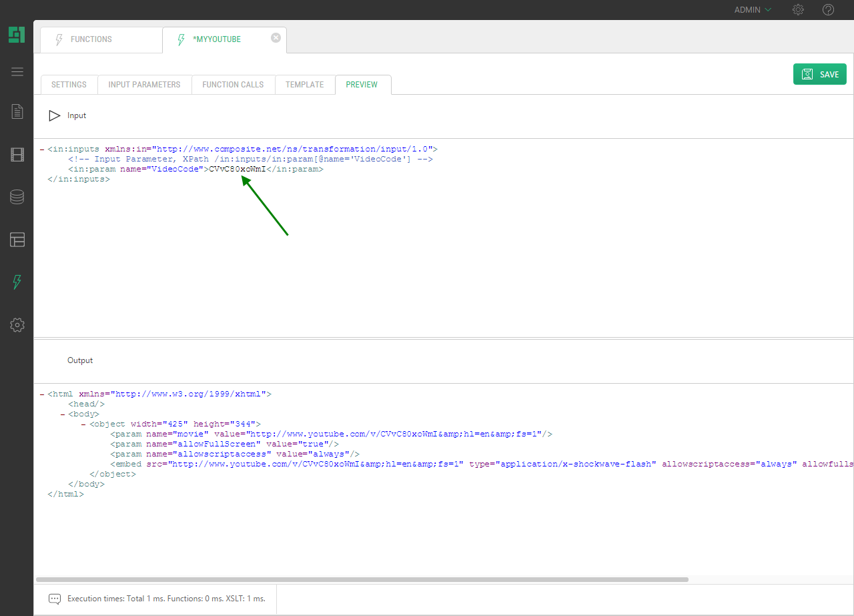
Task: Click the closing </in:inputs> tag
Action: tap(78, 180)
